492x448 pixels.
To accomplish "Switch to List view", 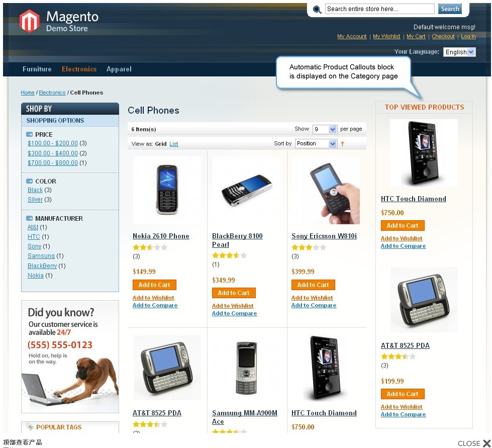I will [x=173, y=144].
